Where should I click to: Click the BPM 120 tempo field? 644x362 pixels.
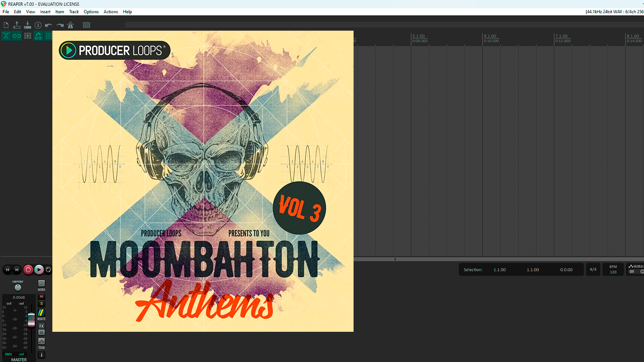pos(613,270)
